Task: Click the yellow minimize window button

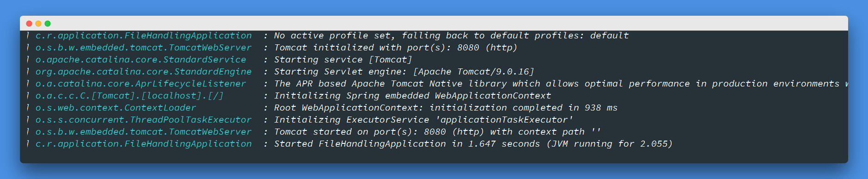Action: point(38,24)
